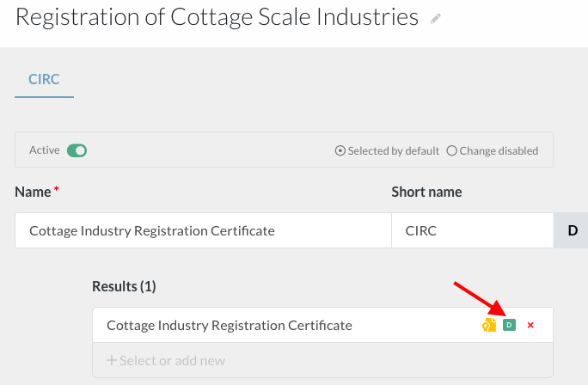
Task: Remove the result with the red X
Action: click(x=530, y=325)
